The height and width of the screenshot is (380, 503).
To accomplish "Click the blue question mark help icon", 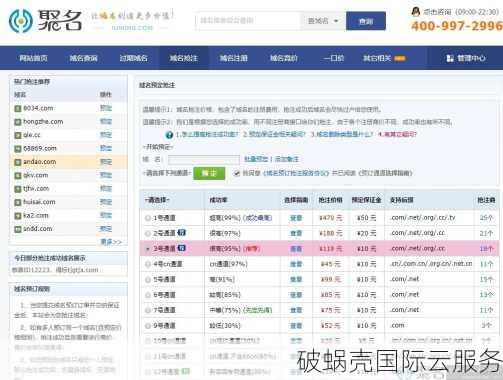I will (x=169, y=135).
